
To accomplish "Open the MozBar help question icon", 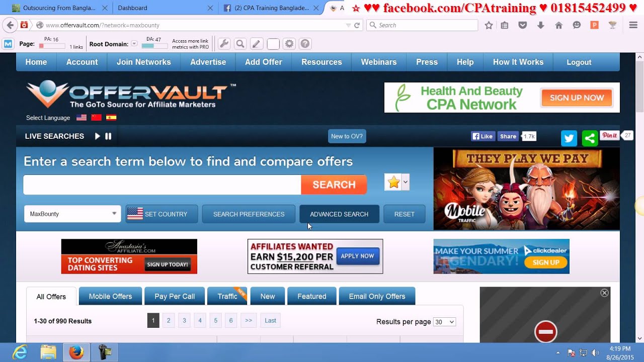I will [305, 44].
